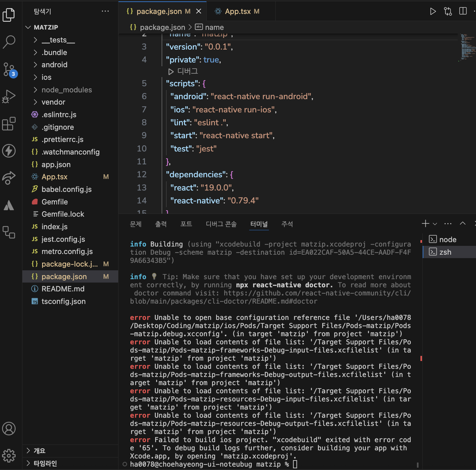Screen dimensions: 476x470
Task: Expand the 타임라인 timeline section
Action: 70,463
